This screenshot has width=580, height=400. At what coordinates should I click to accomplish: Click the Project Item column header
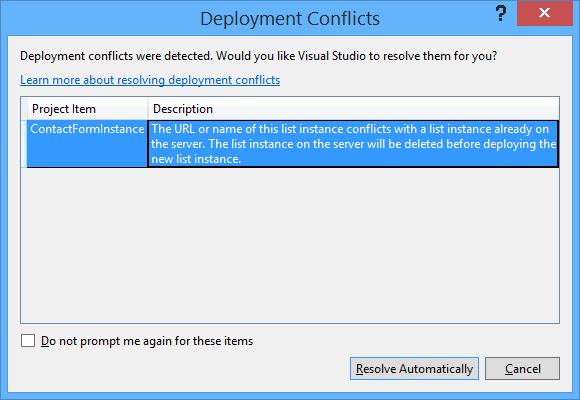87,109
